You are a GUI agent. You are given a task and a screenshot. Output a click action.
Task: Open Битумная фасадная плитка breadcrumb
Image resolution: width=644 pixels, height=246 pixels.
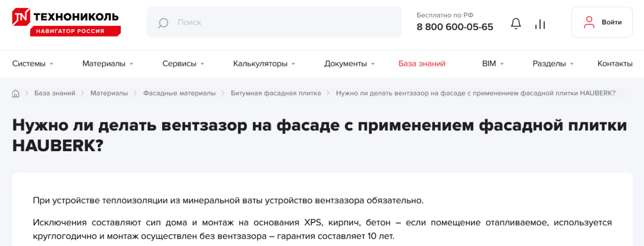[276, 93]
